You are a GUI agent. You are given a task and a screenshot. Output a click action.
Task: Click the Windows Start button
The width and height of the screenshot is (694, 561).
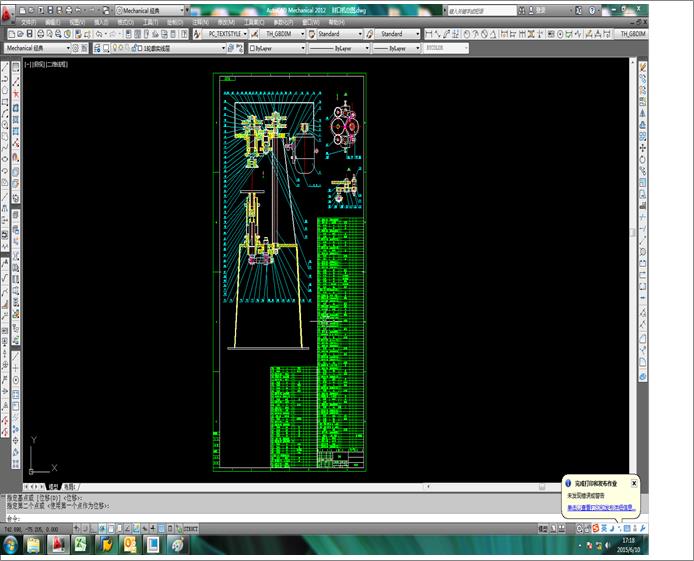pos(11,545)
